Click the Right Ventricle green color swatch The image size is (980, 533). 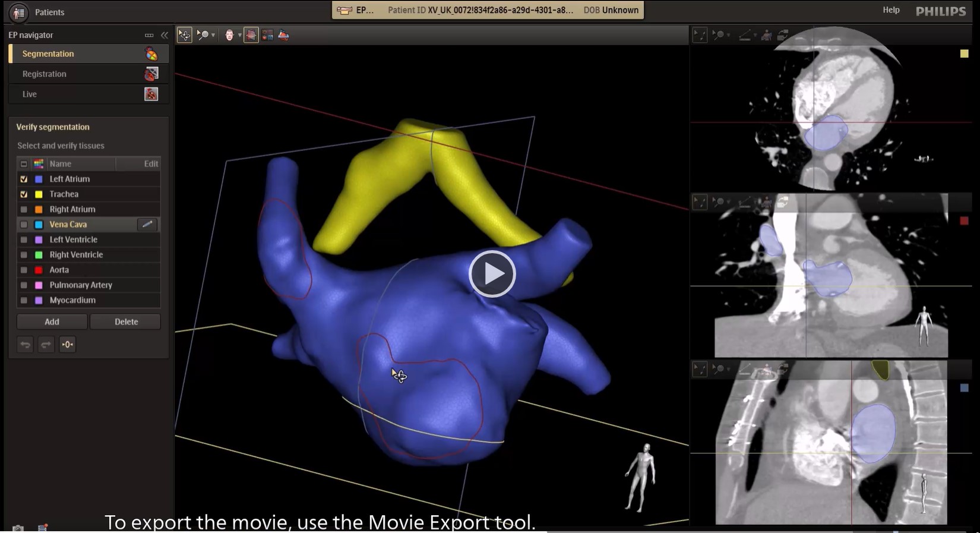tap(39, 255)
